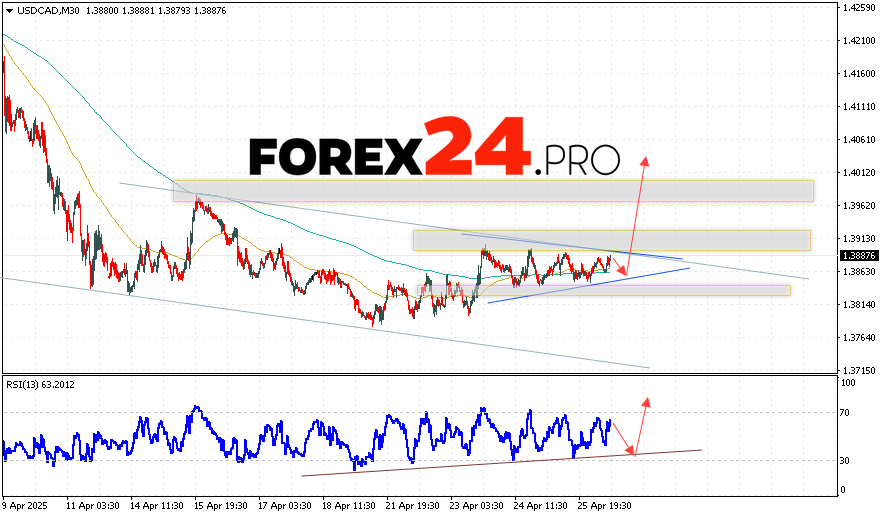The width and height of the screenshot is (883, 517).
Task: Click the 23 Apr 03:30 time label
Action: click(x=477, y=506)
